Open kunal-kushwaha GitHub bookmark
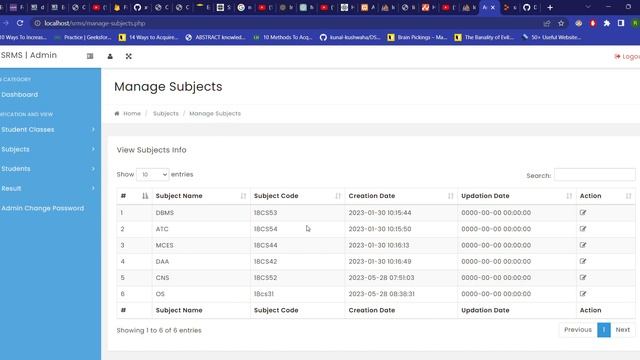 350,37
